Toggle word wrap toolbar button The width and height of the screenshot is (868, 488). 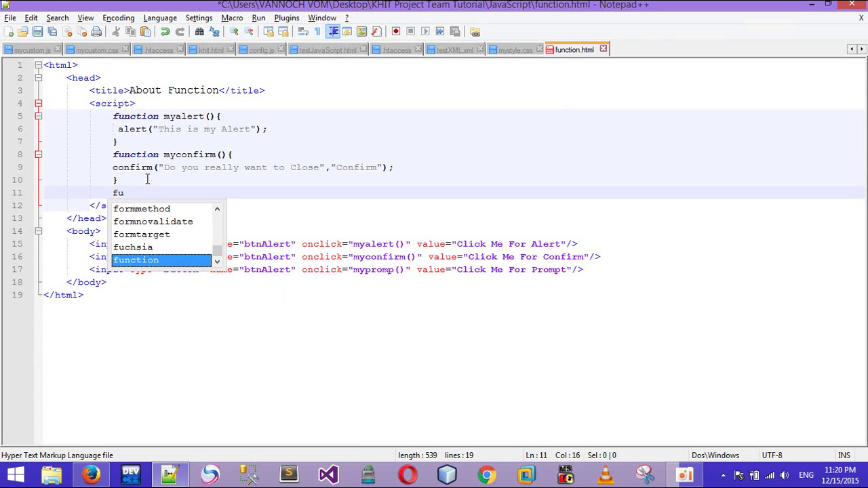pyautogui.click(x=303, y=31)
